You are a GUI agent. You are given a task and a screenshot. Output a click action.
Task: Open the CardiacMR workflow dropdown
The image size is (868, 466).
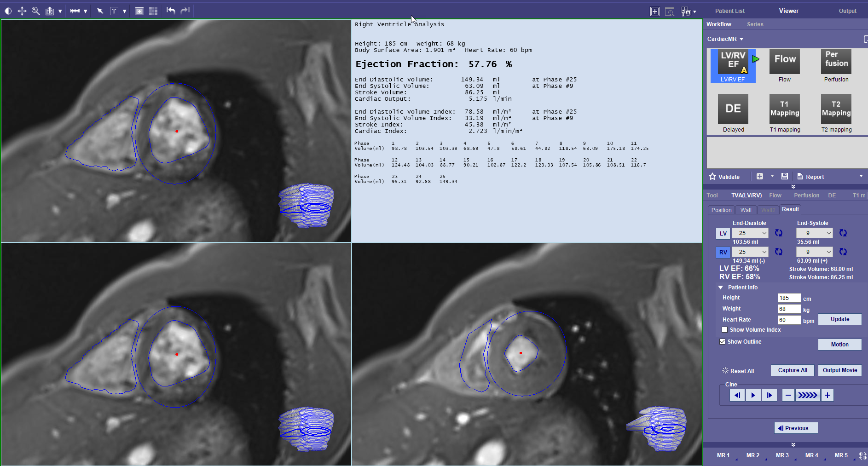pos(741,39)
